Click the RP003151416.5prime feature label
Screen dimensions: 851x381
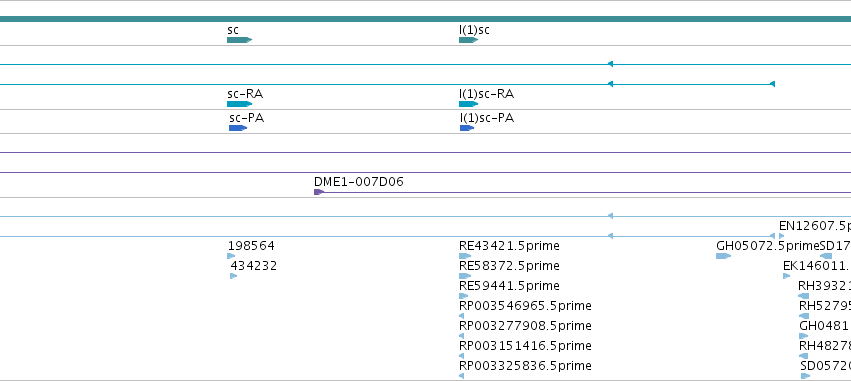[x=525, y=346]
